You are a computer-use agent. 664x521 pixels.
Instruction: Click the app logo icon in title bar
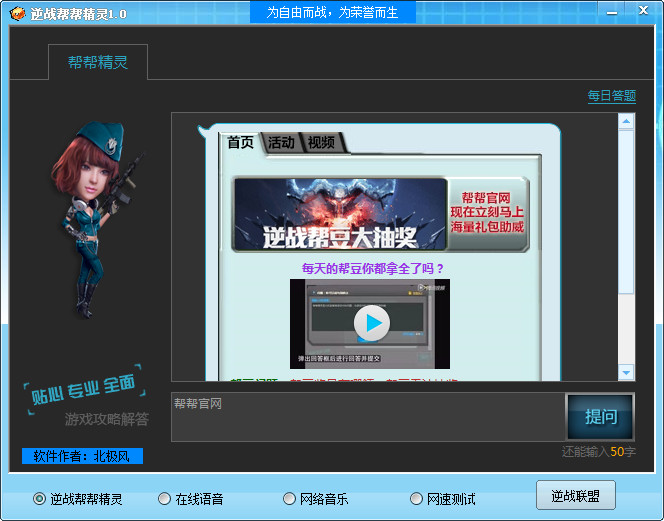tap(17, 14)
